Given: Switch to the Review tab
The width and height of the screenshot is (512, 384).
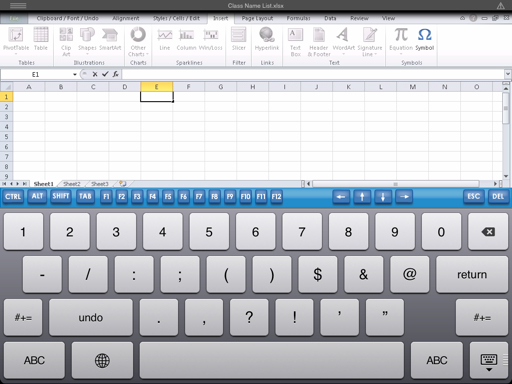Looking at the screenshot, I should 359,18.
